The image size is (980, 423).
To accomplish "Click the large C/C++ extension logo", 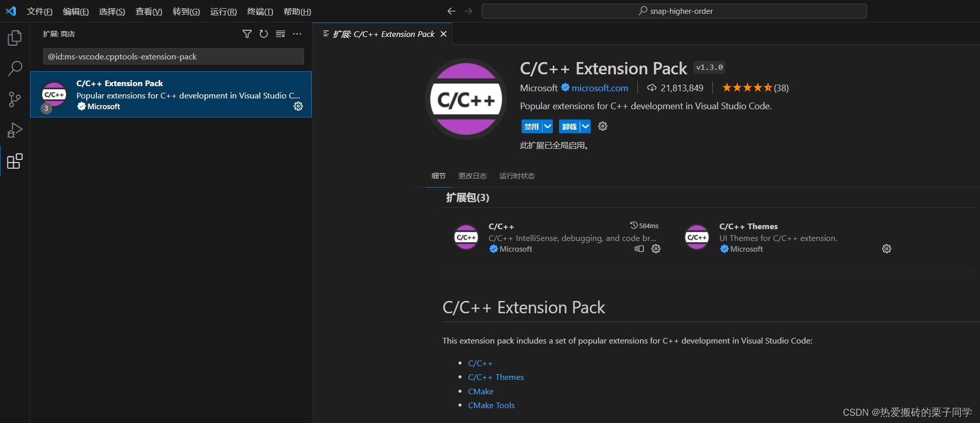I will pyautogui.click(x=466, y=99).
